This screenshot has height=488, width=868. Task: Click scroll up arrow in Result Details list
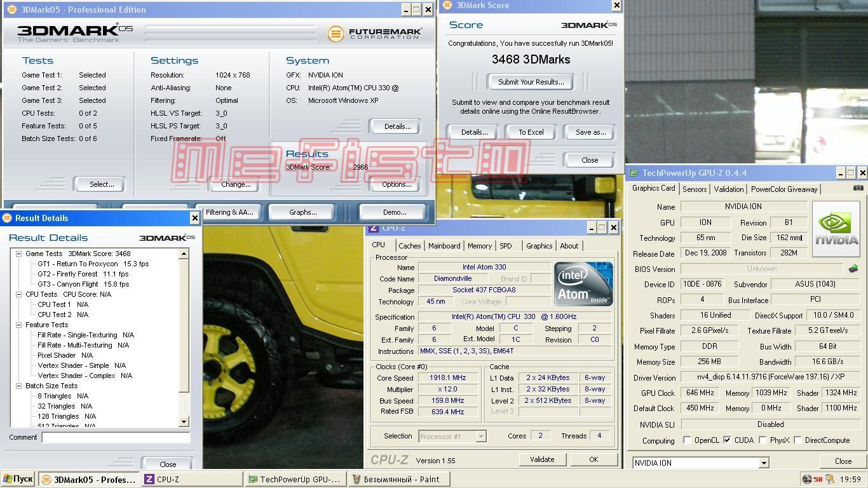point(184,254)
